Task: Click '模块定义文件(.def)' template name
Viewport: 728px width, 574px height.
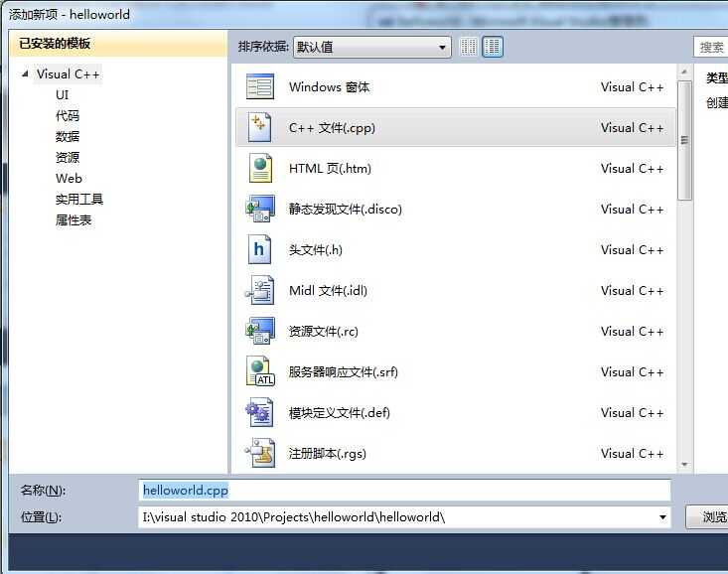Action: click(x=340, y=413)
